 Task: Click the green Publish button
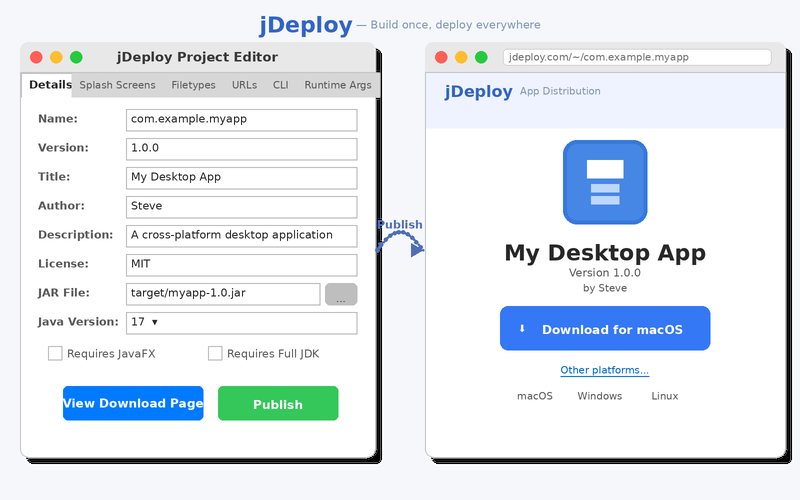[x=278, y=403]
